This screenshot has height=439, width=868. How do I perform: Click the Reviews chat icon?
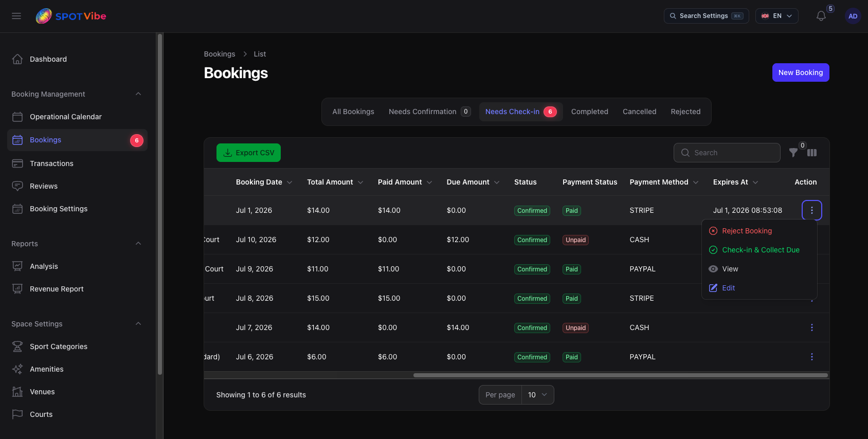point(17,186)
